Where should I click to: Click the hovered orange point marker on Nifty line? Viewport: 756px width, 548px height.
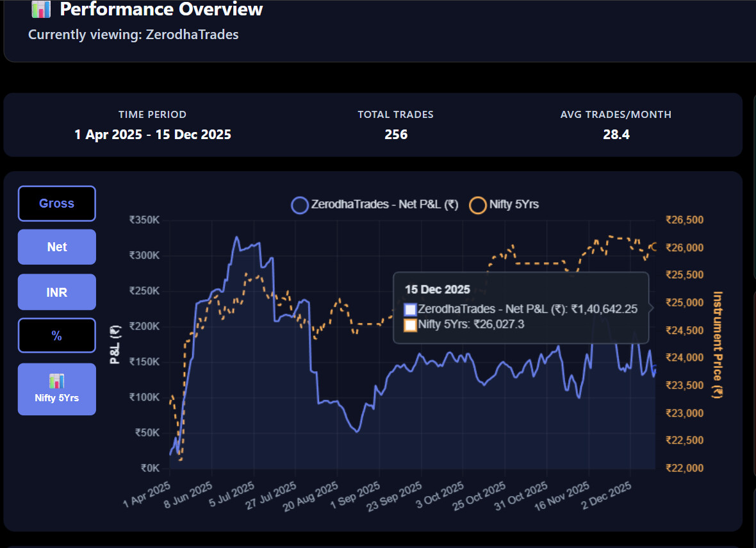(x=655, y=246)
